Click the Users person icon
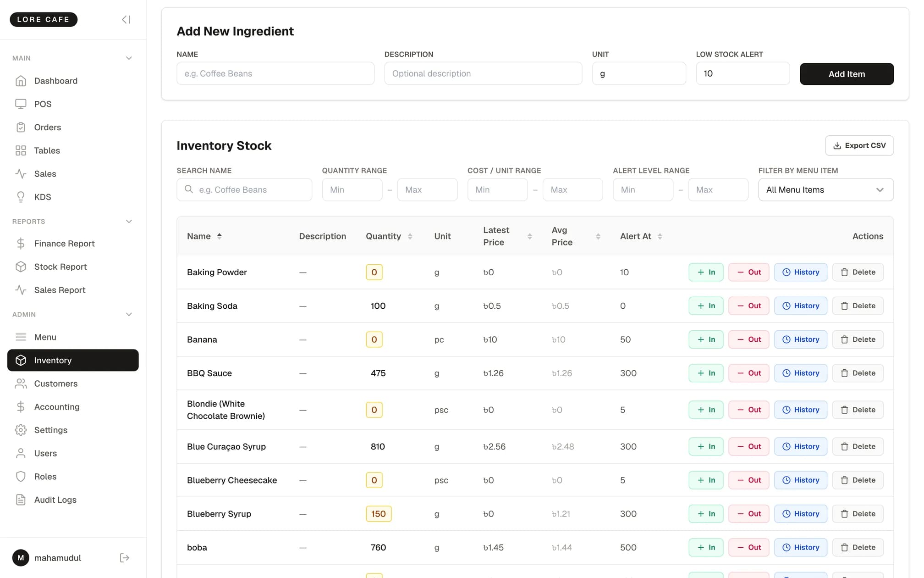This screenshot has width=924, height=578. pos(21,453)
